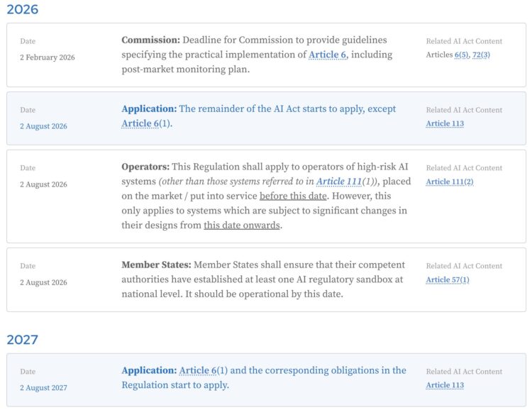Viewport: 532px width, 410px height.
Task: Open the Article 111(2) related content link
Action: [450, 182]
